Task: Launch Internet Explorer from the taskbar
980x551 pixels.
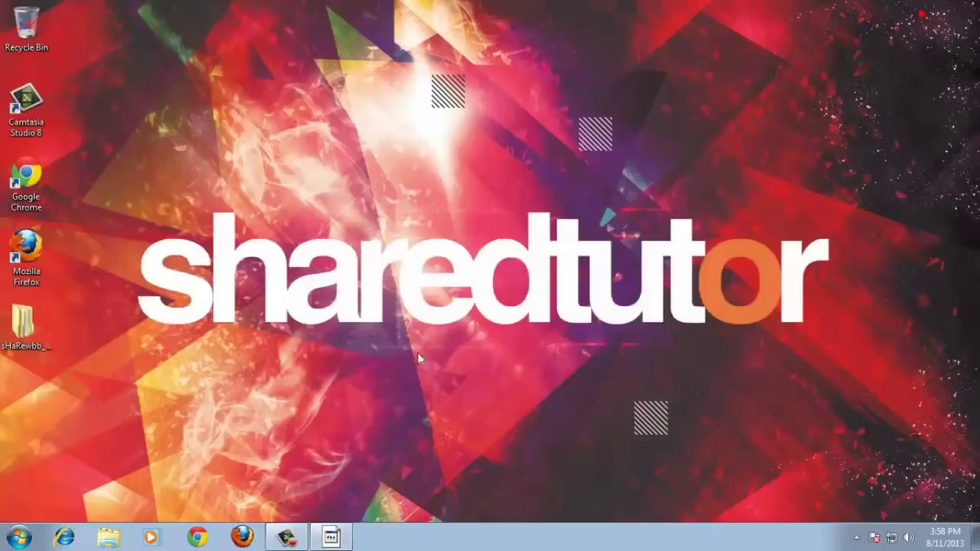Action: click(x=64, y=537)
